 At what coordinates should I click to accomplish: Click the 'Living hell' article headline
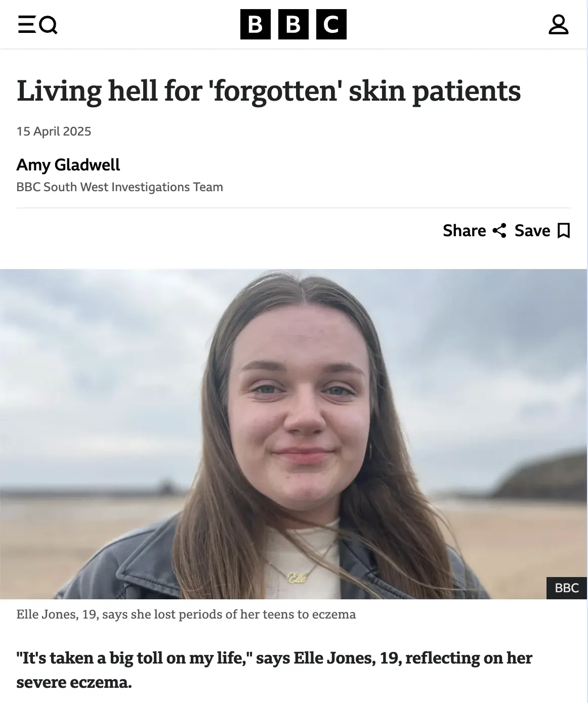tap(269, 92)
